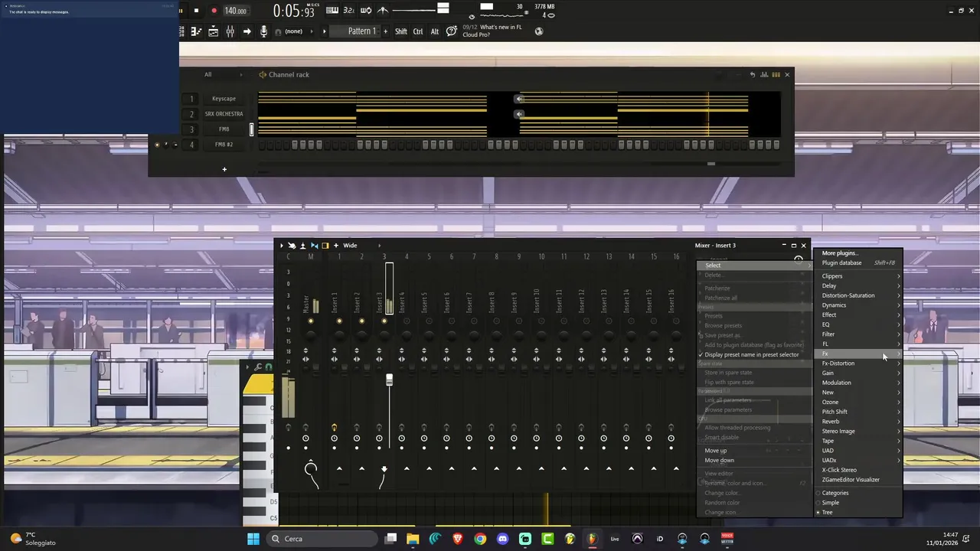
Task: Click the download arrow icon in mixer toolbar
Action: 302,246
